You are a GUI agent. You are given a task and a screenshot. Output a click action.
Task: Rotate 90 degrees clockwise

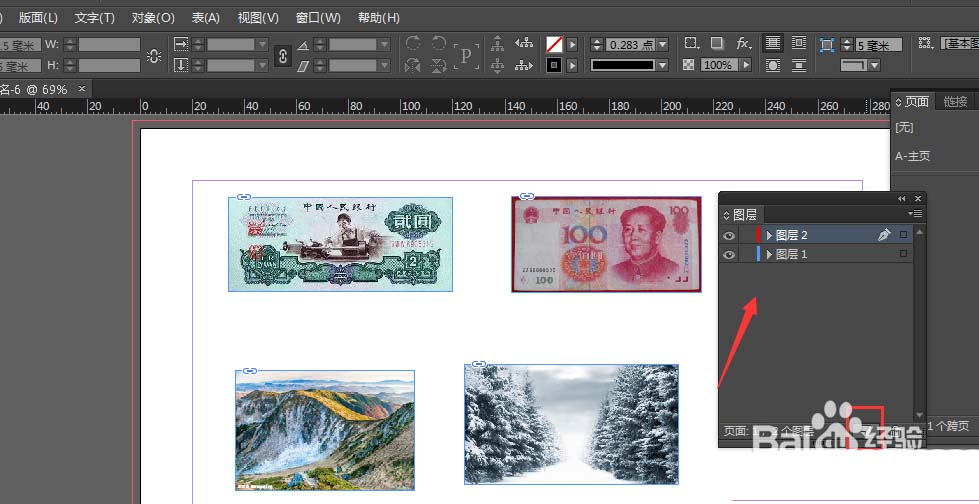click(x=413, y=43)
